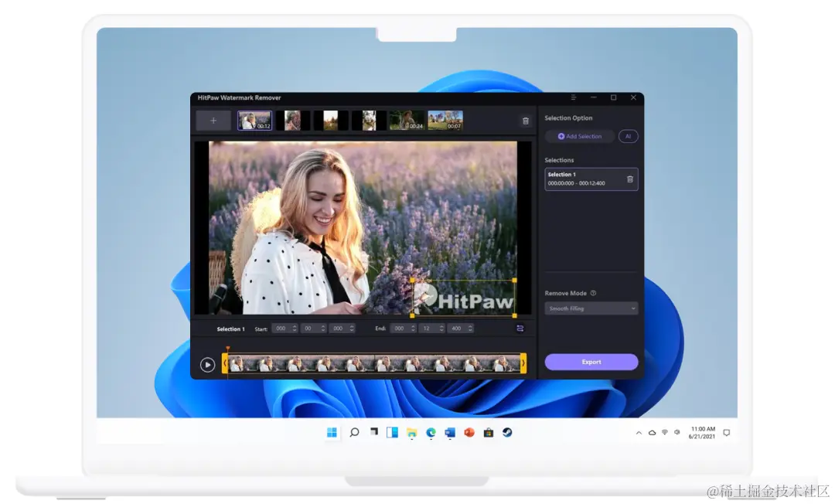Click the HitPaw watermark selection area

tap(463, 298)
